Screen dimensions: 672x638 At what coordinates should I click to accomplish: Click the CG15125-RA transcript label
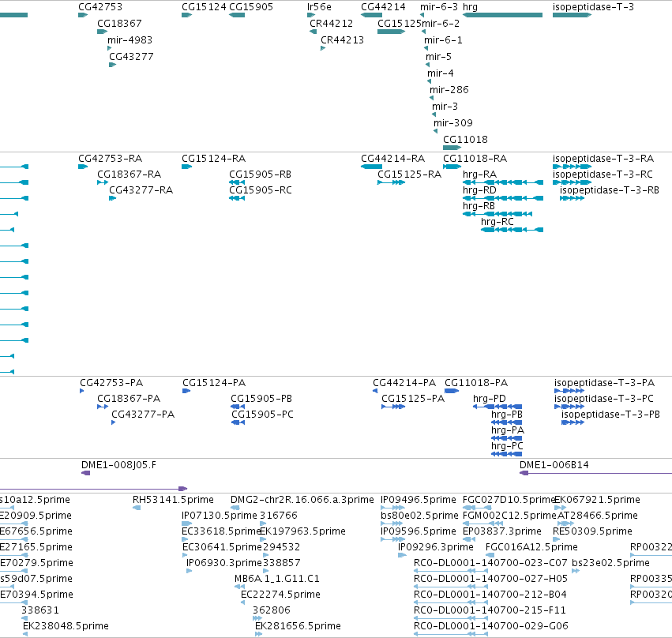coord(409,175)
